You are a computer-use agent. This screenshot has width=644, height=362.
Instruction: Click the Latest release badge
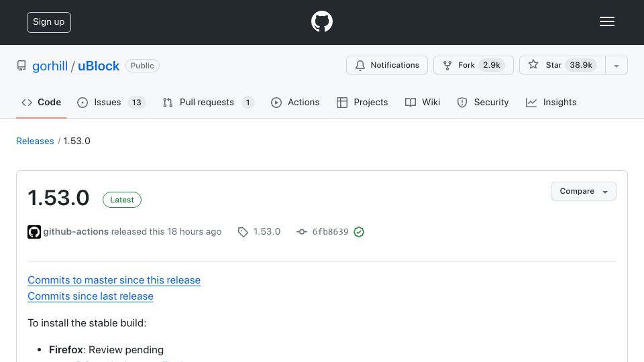121,200
